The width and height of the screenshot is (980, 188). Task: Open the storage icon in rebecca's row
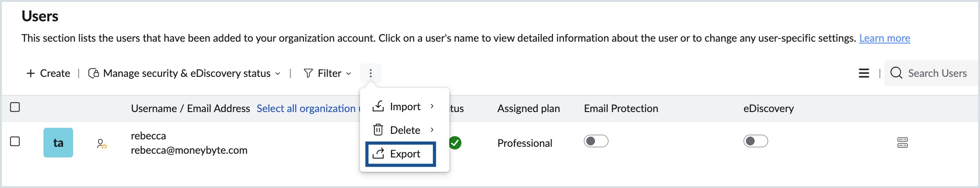(x=902, y=143)
